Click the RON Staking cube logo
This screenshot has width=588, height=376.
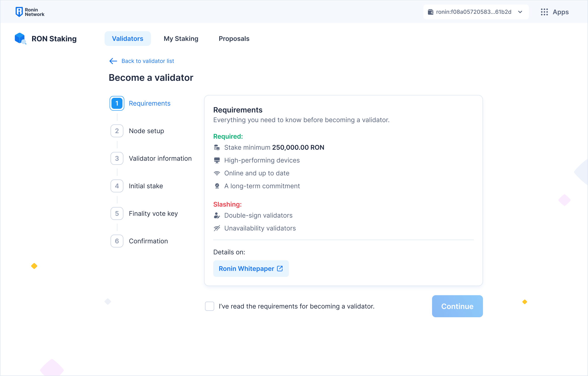click(20, 38)
